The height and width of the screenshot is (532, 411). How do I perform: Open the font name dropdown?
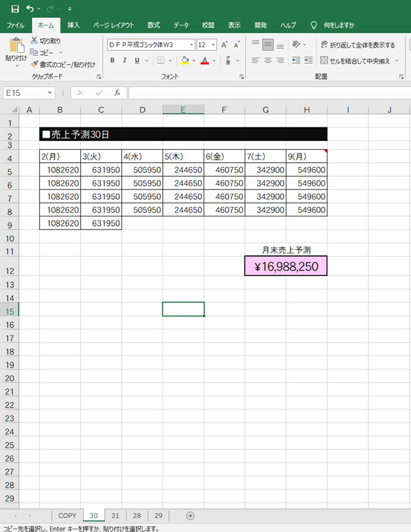click(x=191, y=45)
